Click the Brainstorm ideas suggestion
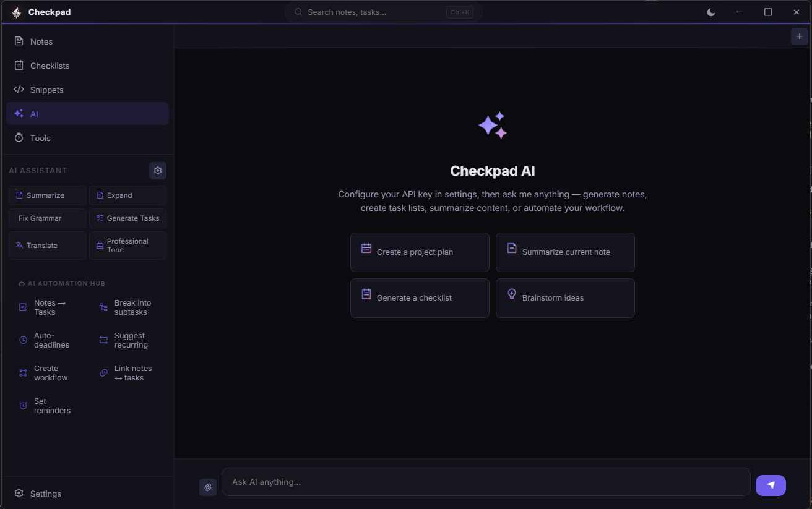The image size is (812, 509). (x=565, y=297)
